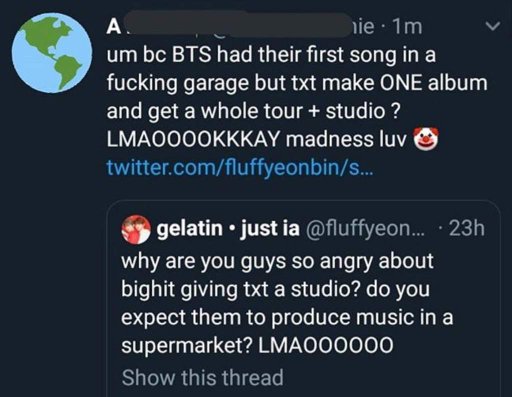Open the globe profile avatar

click(x=52, y=53)
